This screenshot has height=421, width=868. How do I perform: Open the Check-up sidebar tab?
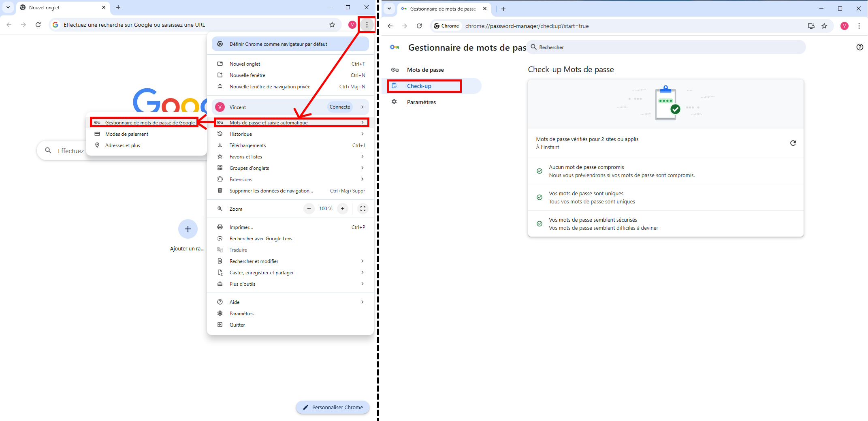(419, 86)
